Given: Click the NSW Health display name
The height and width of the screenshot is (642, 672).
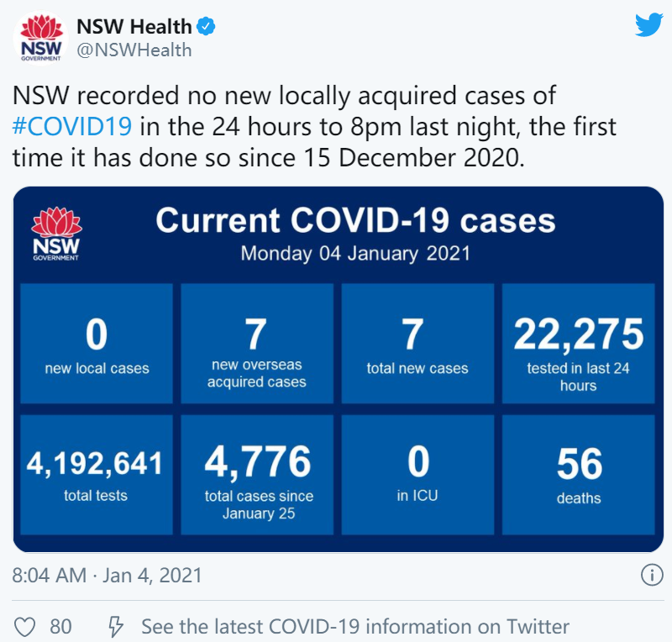Looking at the screenshot, I should (134, 27).
